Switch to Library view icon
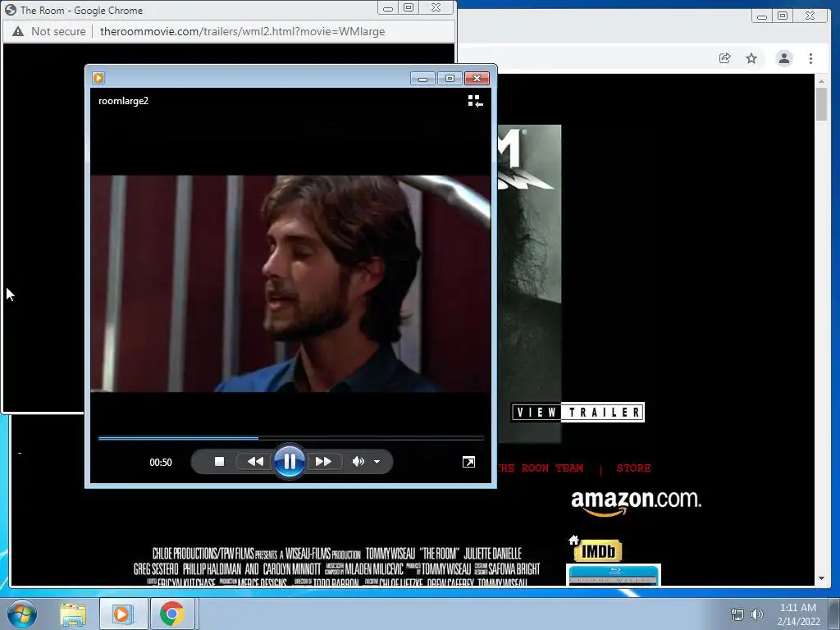This screenshot has width=840, height=630. pyautogui.click(x=475, y=101)
